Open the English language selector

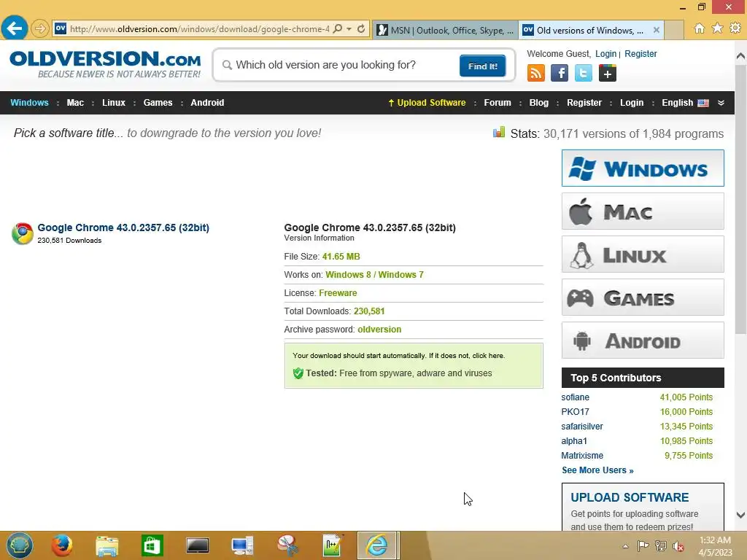pyautogui.click(x=684, y=102)
